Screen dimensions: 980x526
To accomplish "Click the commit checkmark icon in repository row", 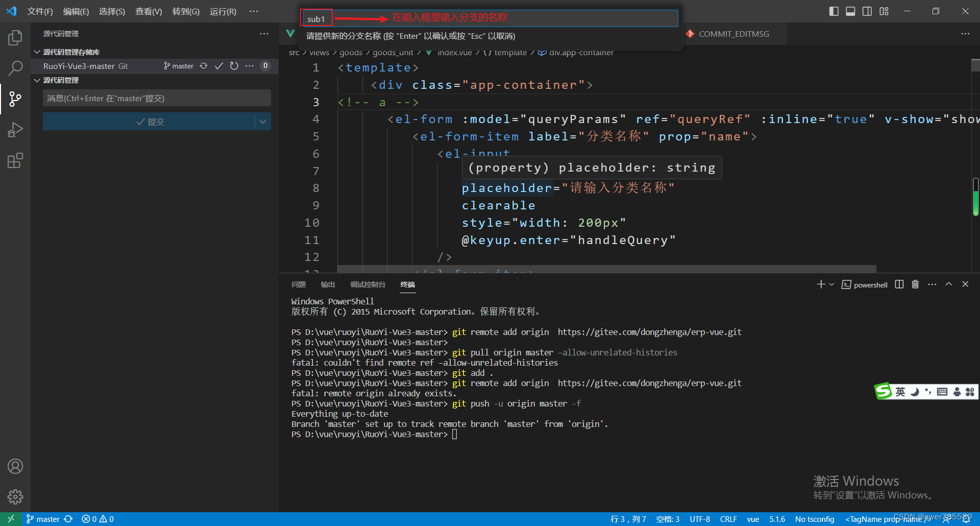I will pyautogui.click(x=219, y=66).
